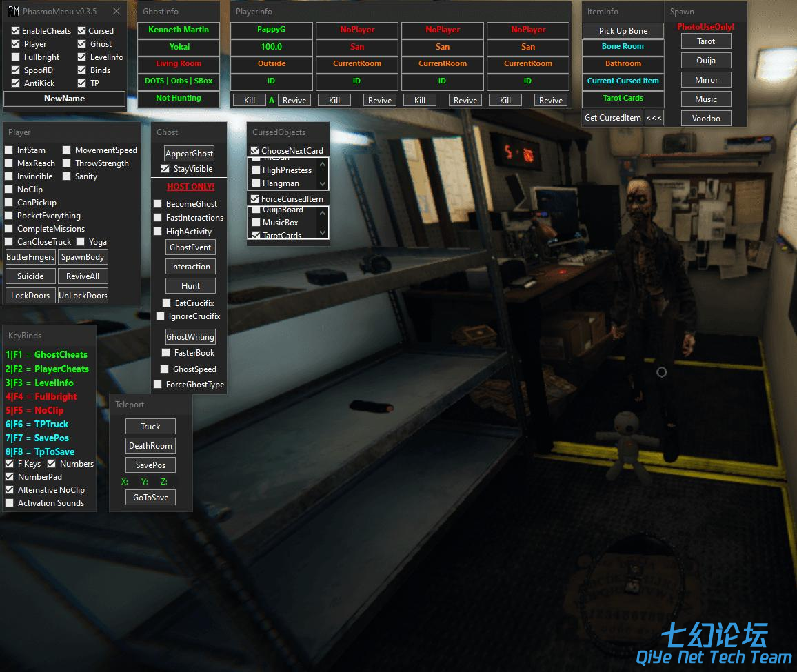This screenshot has height=672, width=797.
Task: Click the SpawnBody button
Action: (x=83, y=256)
